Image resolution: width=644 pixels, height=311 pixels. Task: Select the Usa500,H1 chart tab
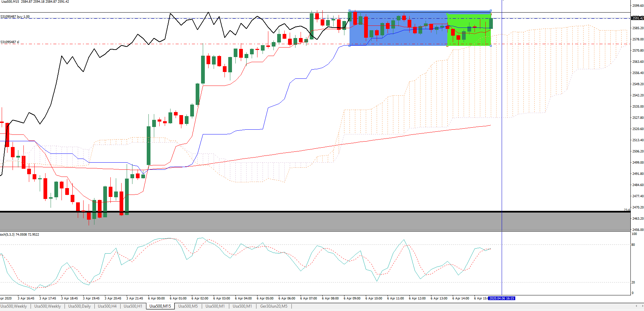[133, 306]
